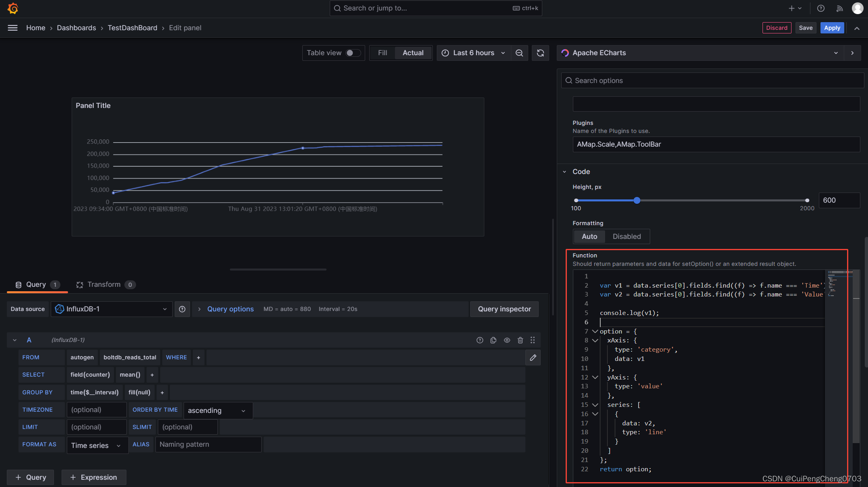This screenshot has height=487, width=868.
Task: Click the Search options field
Action: click(x=712, y=80)
